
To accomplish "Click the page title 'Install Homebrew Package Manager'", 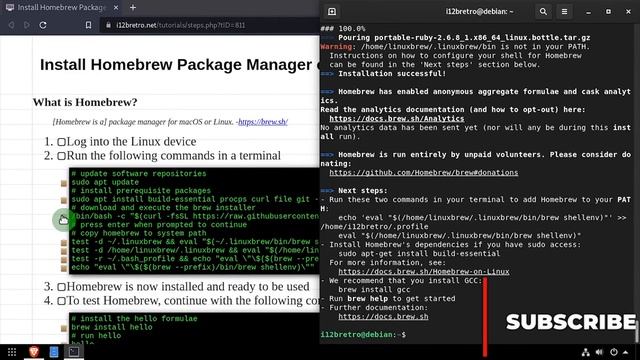I will pyautogui.click(x=176, y=64).
